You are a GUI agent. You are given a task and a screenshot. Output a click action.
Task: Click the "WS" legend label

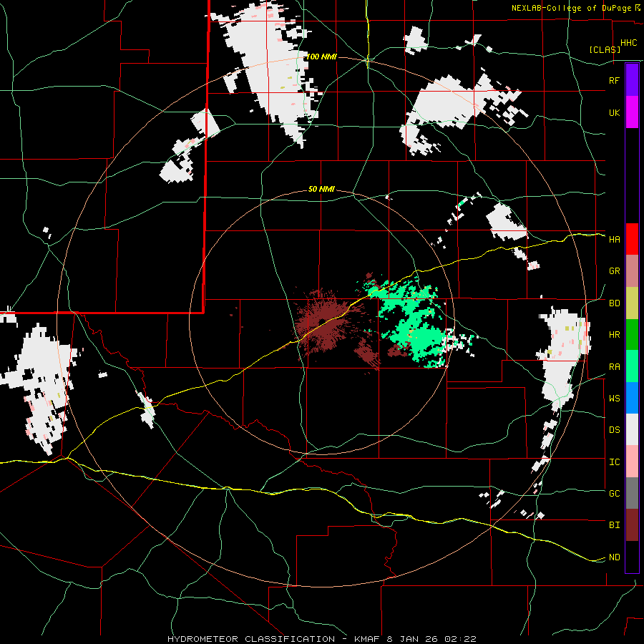tap(614, 399)
